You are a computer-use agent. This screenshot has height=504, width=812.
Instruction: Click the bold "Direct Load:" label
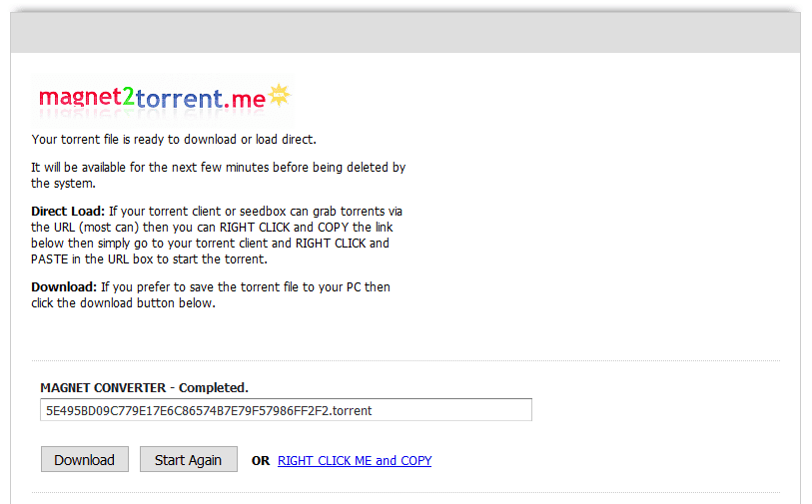(68, 212)
